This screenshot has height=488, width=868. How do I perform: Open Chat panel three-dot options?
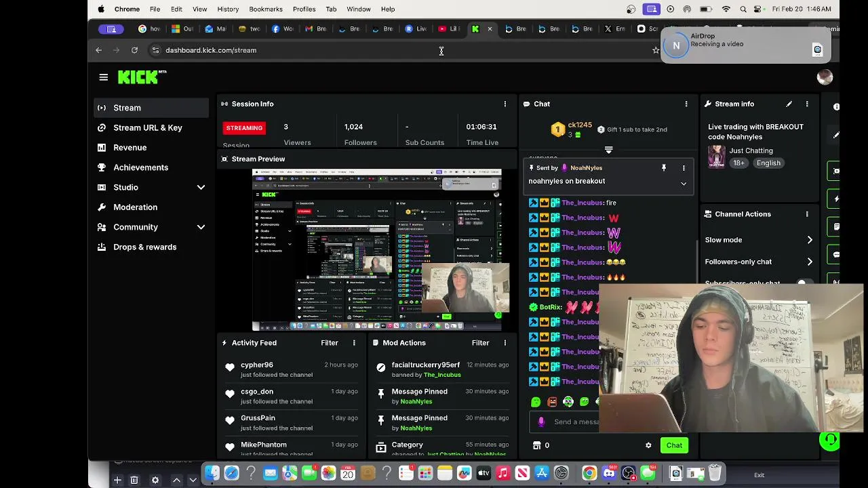tap(686, 104)
